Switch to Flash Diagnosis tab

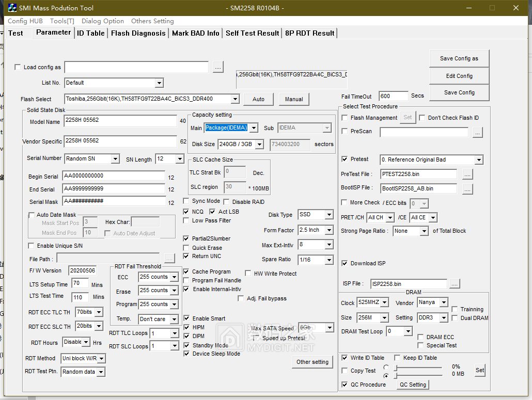138,33
